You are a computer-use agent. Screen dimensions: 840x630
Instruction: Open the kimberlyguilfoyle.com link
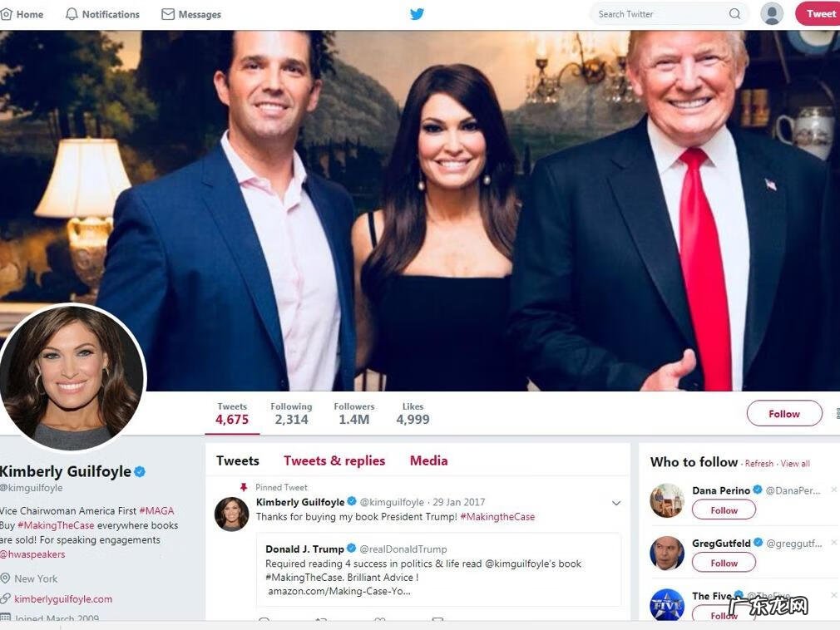coord(63,598)
